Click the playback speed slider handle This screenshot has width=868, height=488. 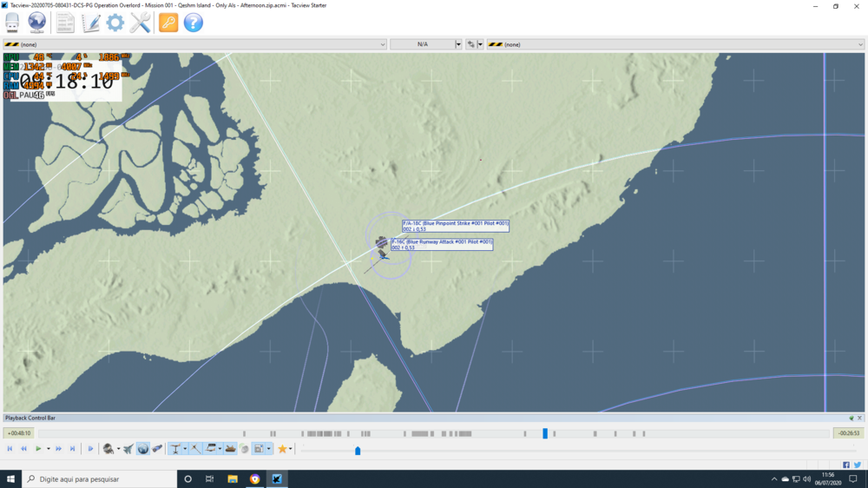[358, 451]
